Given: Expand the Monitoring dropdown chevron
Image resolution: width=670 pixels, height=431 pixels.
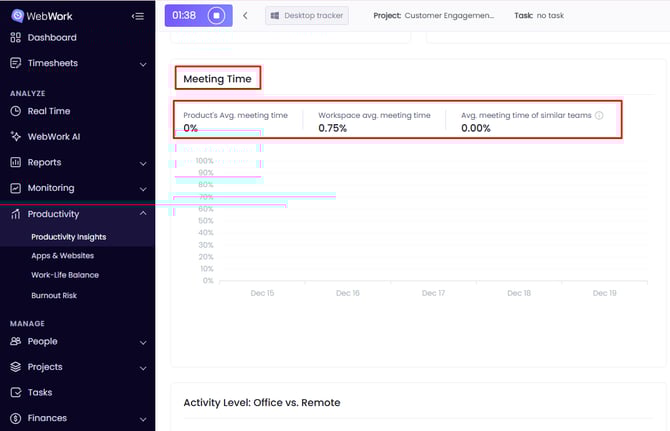Looking at the screenshot, I should click(x=143, y=189).
